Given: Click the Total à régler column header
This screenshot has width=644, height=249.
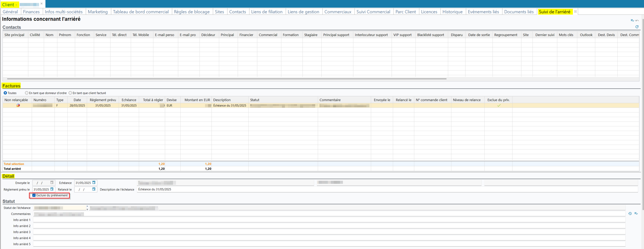Looking at the screenshot, I should pyautogui.click(x=153, y=100).
